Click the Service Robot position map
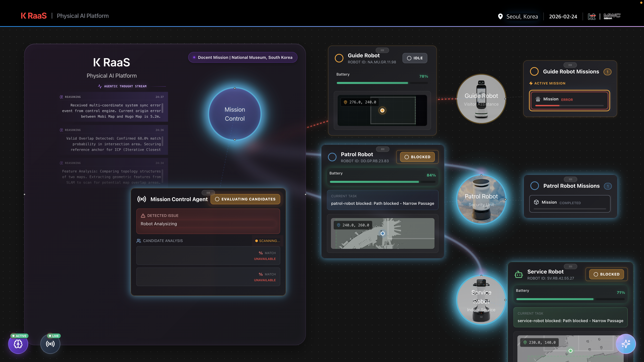 point(570,349)
